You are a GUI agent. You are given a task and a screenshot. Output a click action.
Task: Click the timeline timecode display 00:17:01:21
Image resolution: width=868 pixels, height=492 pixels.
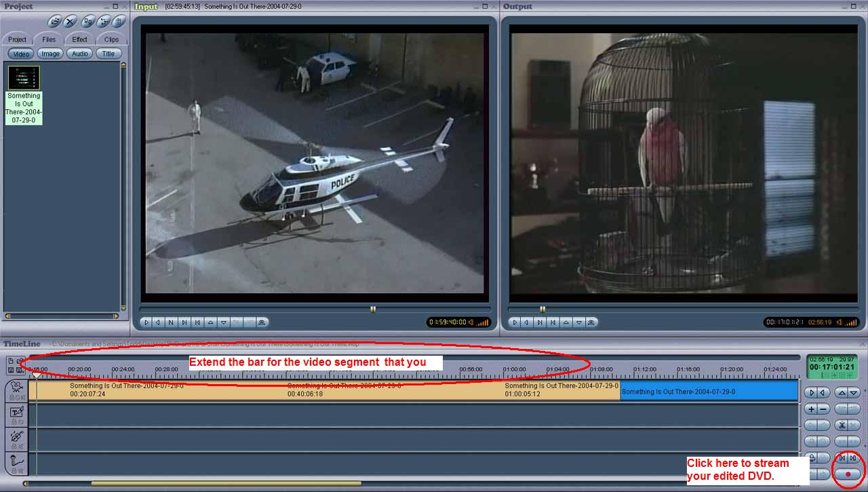coord(832,366)
